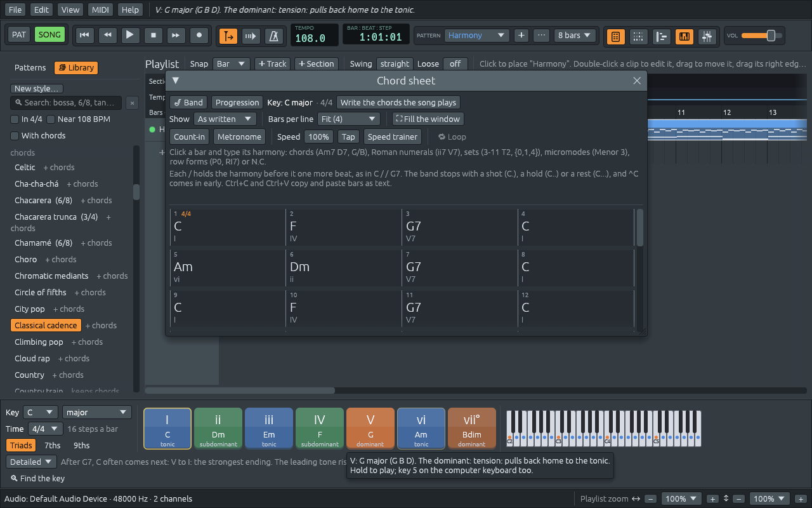Click Find the key magnifier link

[38, 478]
